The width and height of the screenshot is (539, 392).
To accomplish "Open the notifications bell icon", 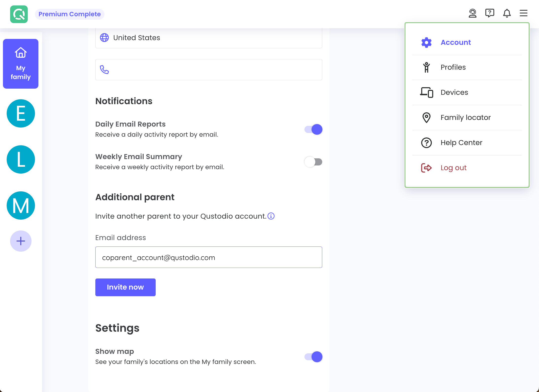I will (507, 13).
